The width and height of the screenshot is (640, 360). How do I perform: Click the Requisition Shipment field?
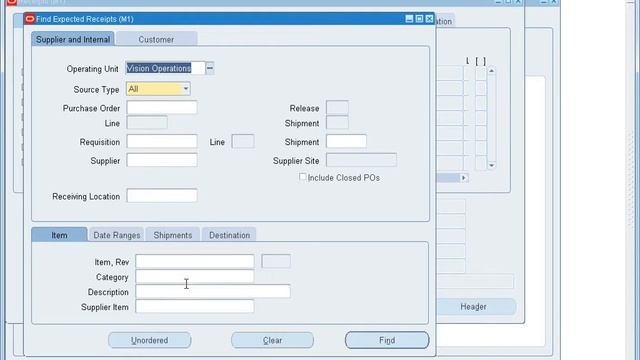click(346, 142)
